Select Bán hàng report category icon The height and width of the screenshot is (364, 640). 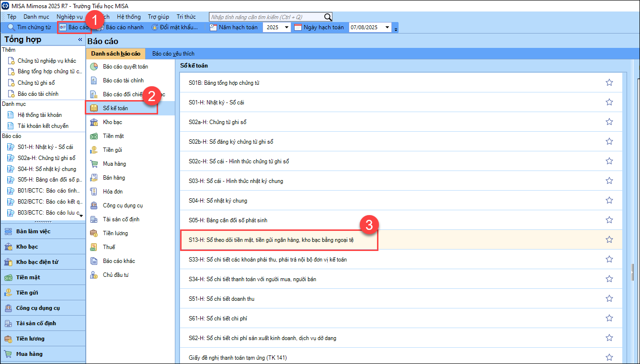[94, 178]
